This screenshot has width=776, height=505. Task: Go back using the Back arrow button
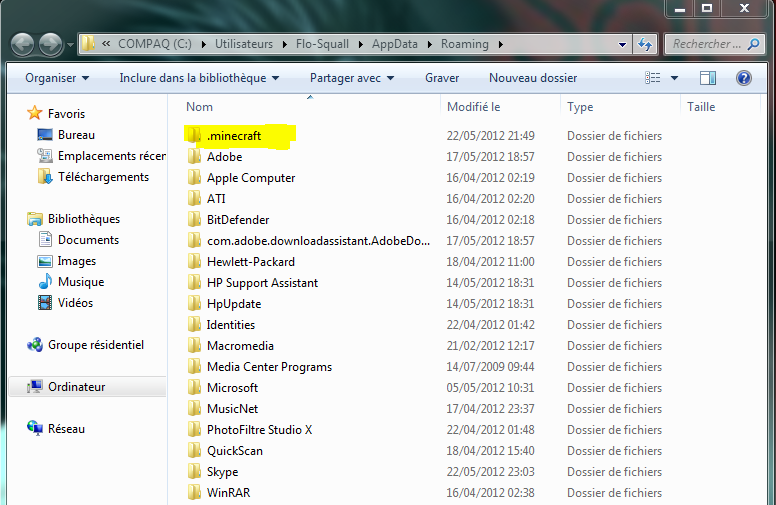22,45
